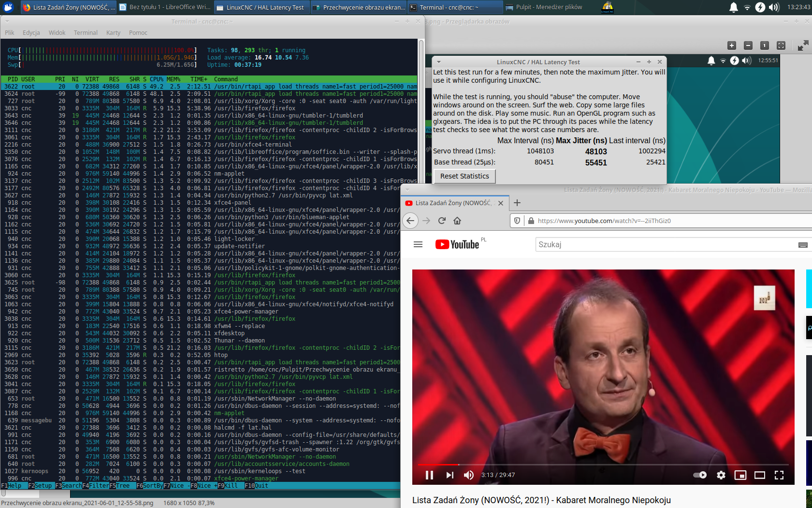The width and height of the screenshot is (812, 508).
Task: Go to YouTube home via logo
Action: [457, 244]
